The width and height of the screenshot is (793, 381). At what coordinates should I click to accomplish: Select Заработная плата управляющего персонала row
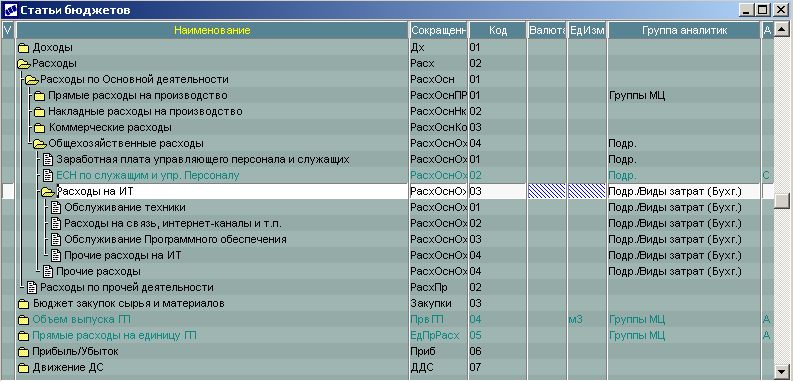203,160
